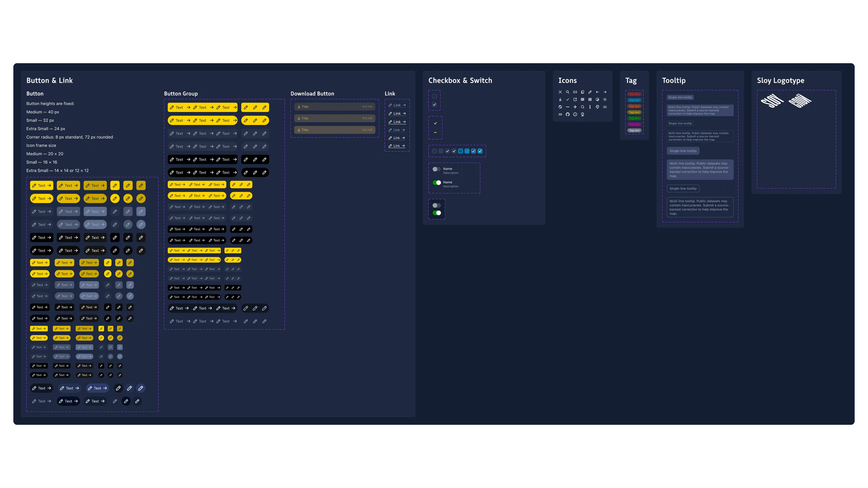Image resolution: width=868 pixels, height=488 pixels.
Task: Click the magenta Tag text tag
Action: click(x=634, y=124)
